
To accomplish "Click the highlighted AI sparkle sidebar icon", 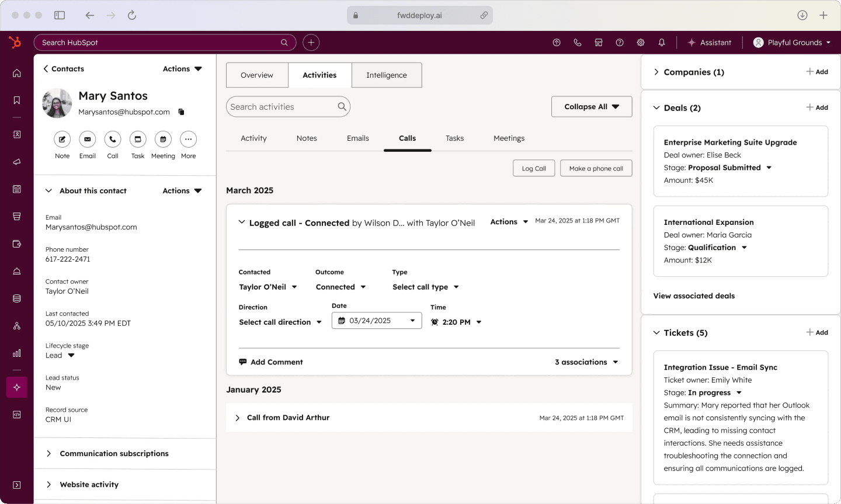I will (17, 387).
